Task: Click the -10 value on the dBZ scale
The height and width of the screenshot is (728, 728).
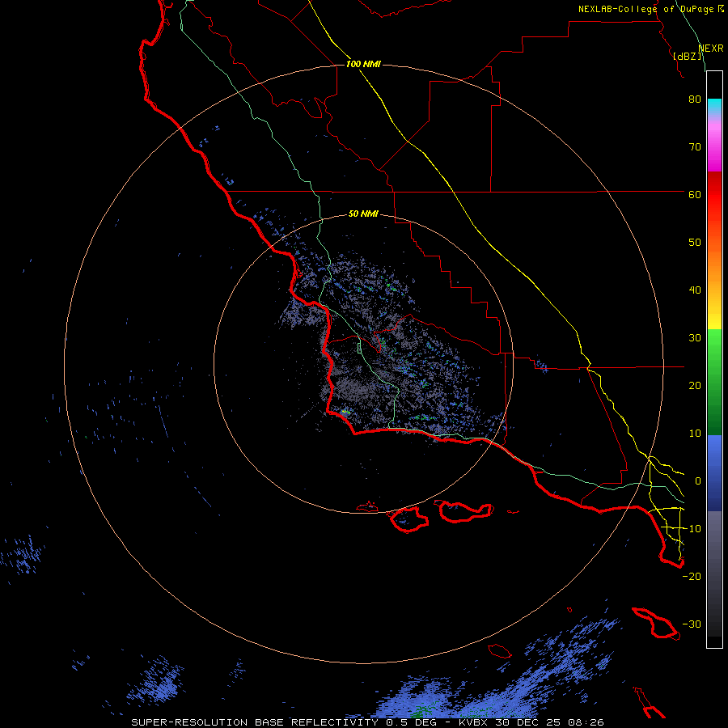Action: [x=692, y=529]
